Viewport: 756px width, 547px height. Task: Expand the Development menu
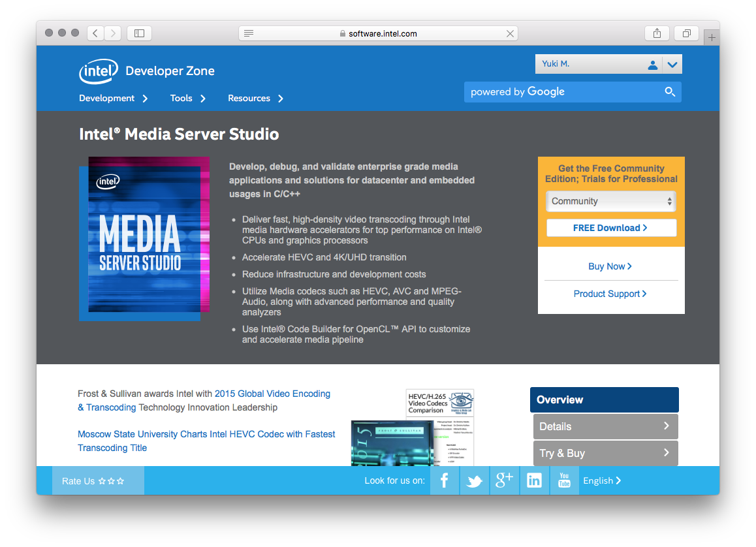coord(114,99)
